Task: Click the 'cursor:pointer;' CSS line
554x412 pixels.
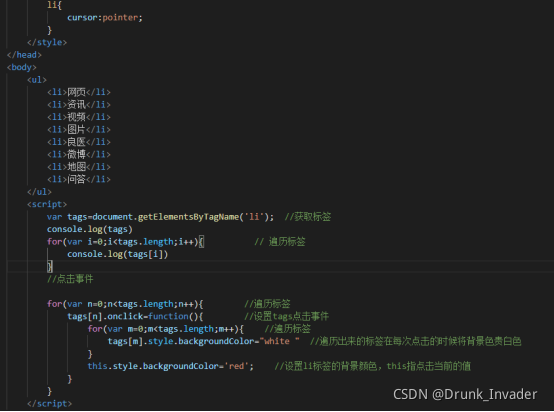Action: 105,18
